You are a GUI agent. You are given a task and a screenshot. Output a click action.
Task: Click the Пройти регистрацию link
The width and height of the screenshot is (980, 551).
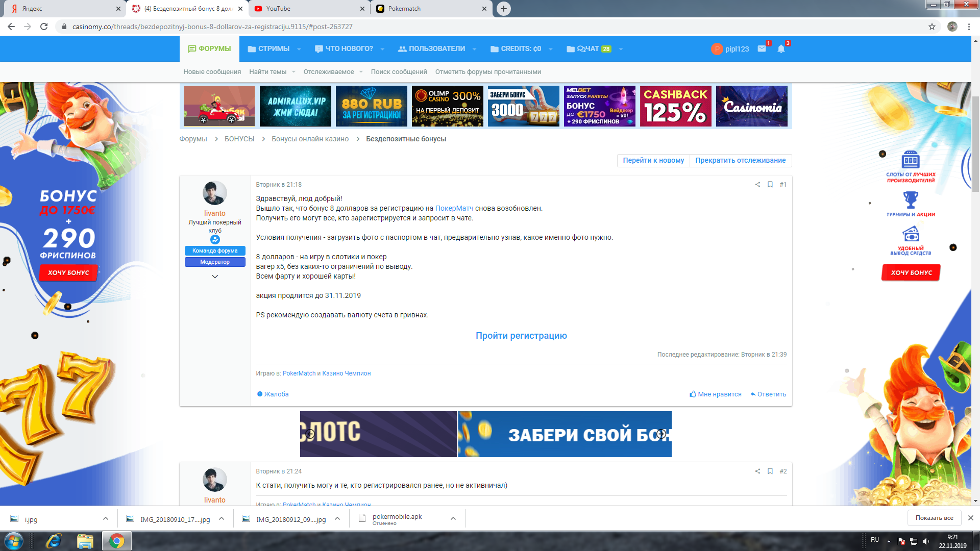tap(521, 336)
